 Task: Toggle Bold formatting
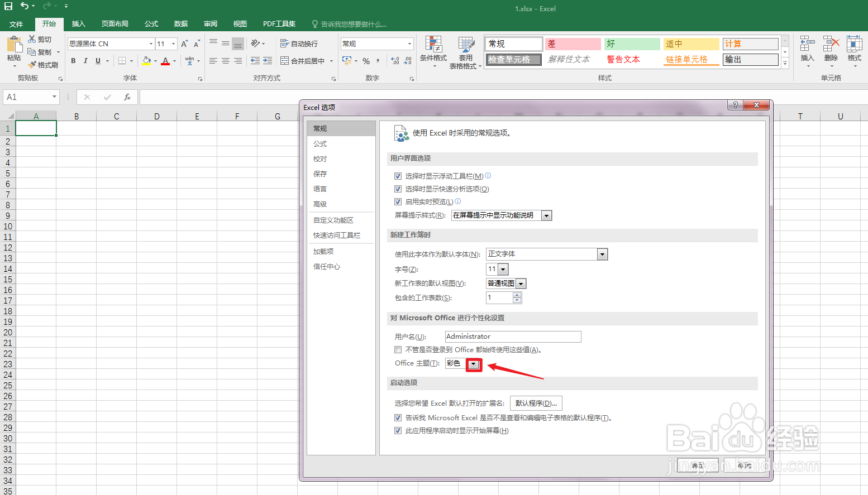73,61
